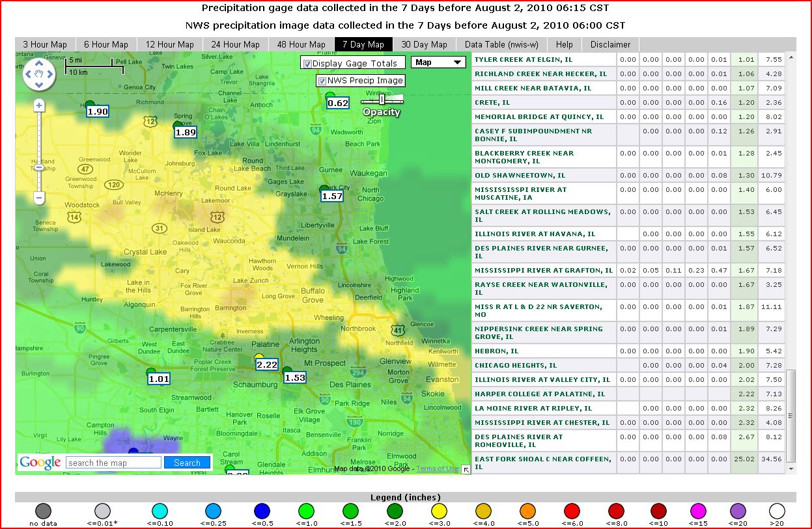This screenshot has width=812, height=529.
Task: Open the 12 Hour Map tab
Action: (x=170, y=44)
